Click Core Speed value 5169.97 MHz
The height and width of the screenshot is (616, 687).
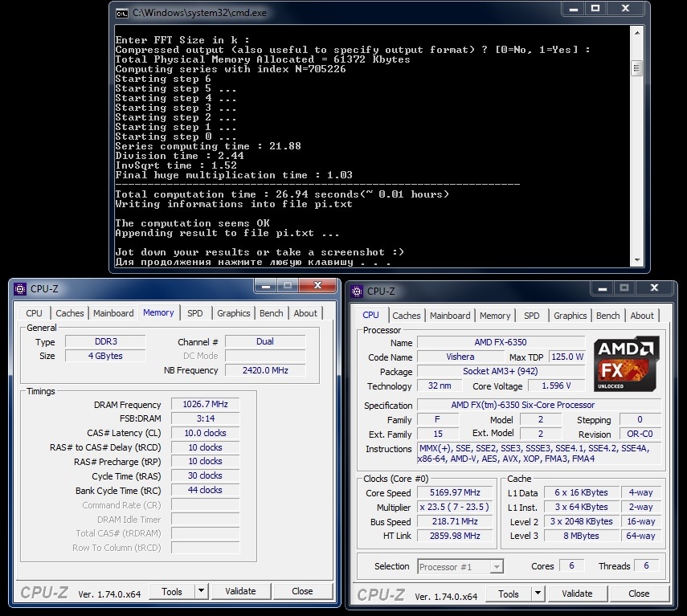(455, 492)
